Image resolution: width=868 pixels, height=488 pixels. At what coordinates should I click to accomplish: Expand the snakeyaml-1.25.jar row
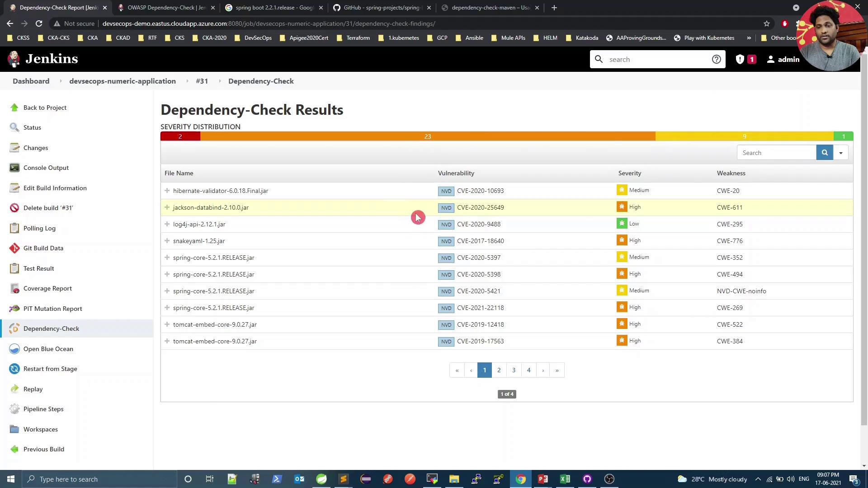167,241
